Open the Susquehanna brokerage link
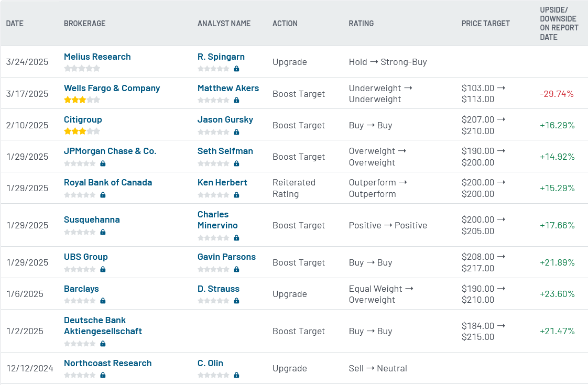This screenshot has width=588, height=385. [x=92, y=219]
